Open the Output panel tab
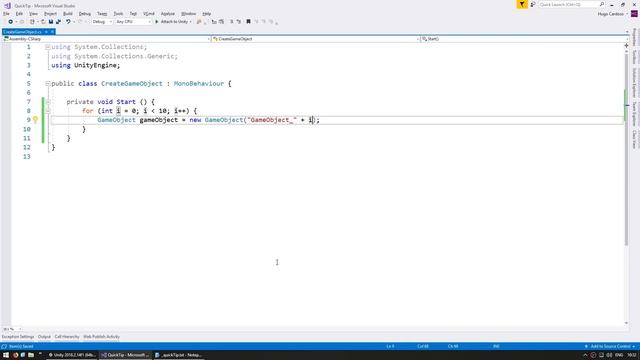 (x=44, y=337)
